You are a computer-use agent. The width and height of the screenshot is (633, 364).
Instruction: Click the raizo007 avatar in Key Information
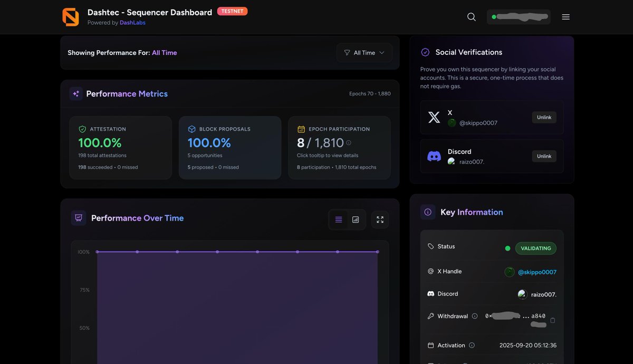coord(522,294)
